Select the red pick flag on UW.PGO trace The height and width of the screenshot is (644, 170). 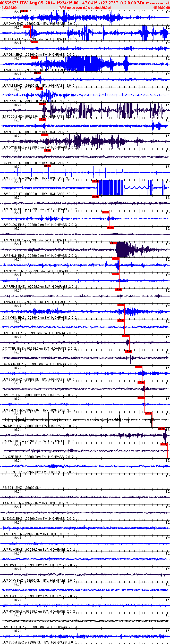(x=121, y=320)
